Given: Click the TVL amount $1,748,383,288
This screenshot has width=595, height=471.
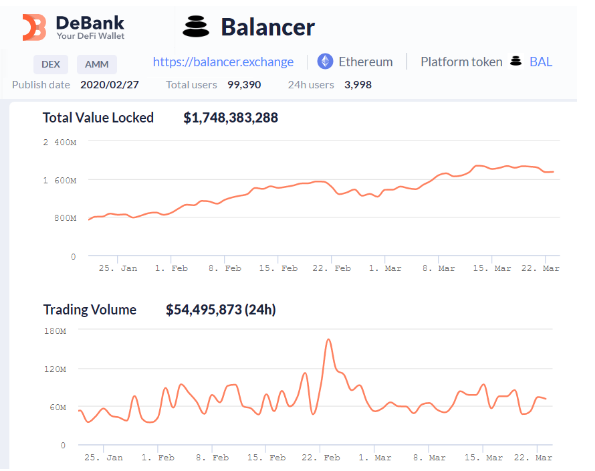Looking at the screenshot, I should (x=231, y=118).
